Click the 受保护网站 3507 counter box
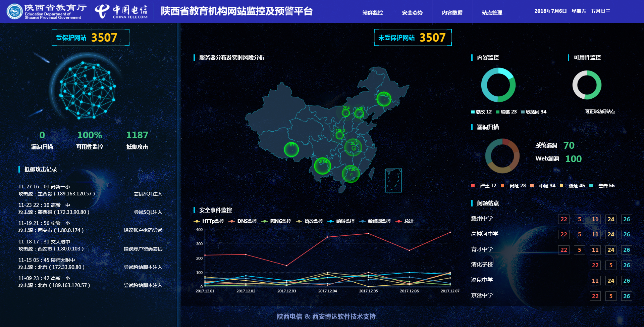This screenshot has height=327, width=644. pos(90,37)
